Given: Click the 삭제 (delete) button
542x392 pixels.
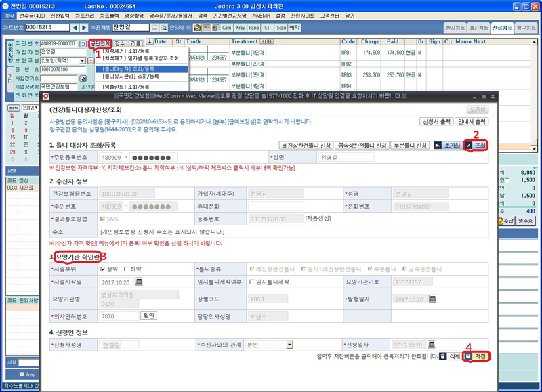Looking at the screenshot, I should coord(449,356).
